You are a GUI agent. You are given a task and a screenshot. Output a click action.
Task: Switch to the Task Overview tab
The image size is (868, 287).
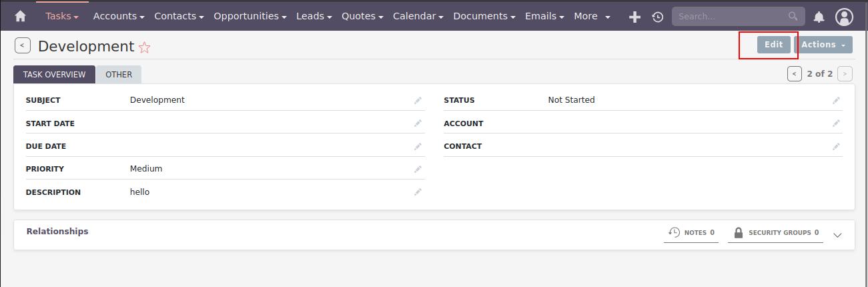tap(55, 75)
